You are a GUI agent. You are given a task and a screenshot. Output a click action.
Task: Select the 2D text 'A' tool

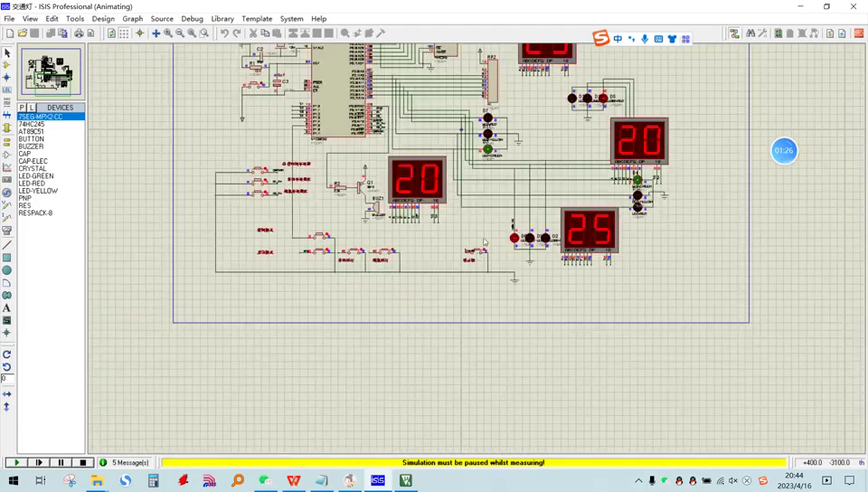click(x=7, y=308)
